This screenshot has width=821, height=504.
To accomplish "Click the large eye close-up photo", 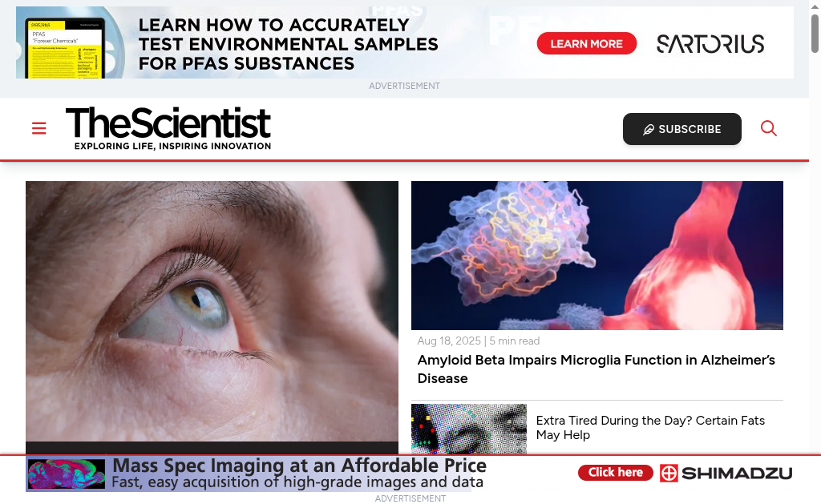I will tap(212, 312).
